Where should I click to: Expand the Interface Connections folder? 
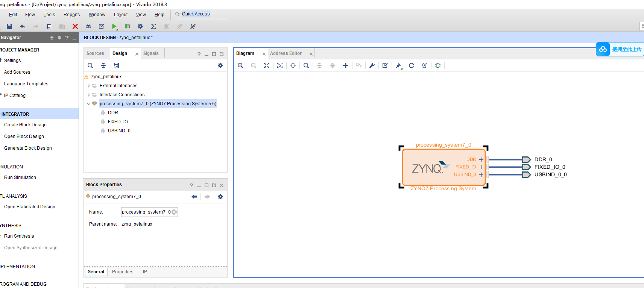pos(89,95)
